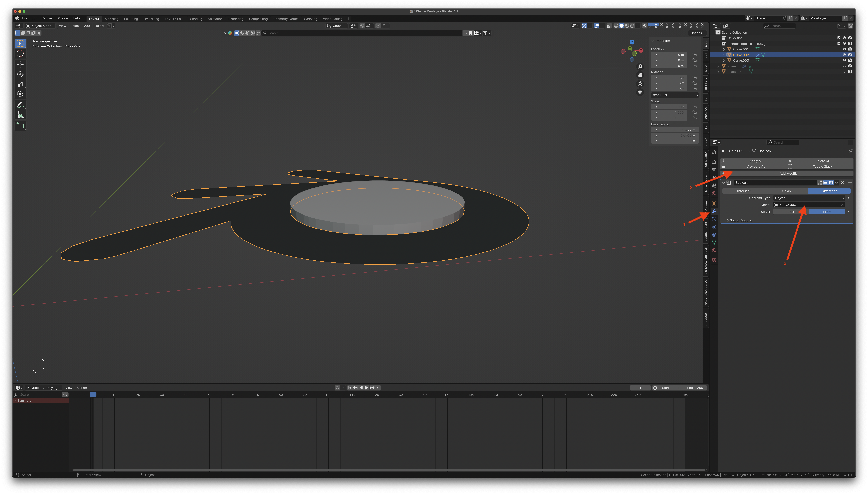The height and width of the screenshot is (494, 868).
Task: Open the Particles properties tab
Action: click(714, 219)
